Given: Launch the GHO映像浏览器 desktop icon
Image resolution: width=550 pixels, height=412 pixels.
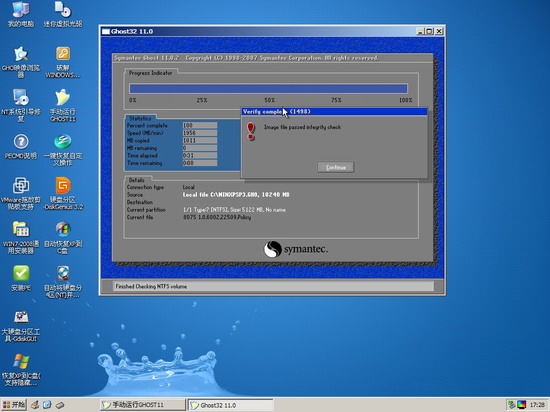Looking at the screenshot, I should point(21,62).
